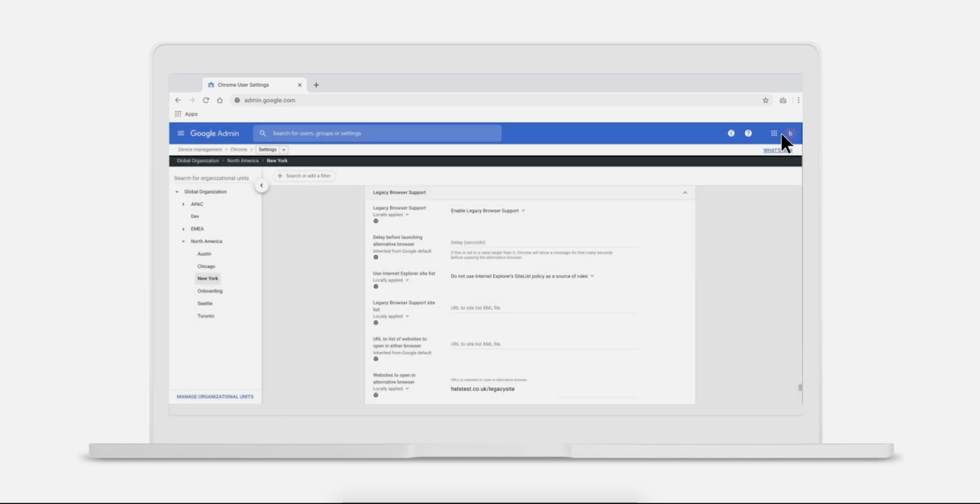
Task: Click the Search or add a filter button
Action: pos(304,176)
